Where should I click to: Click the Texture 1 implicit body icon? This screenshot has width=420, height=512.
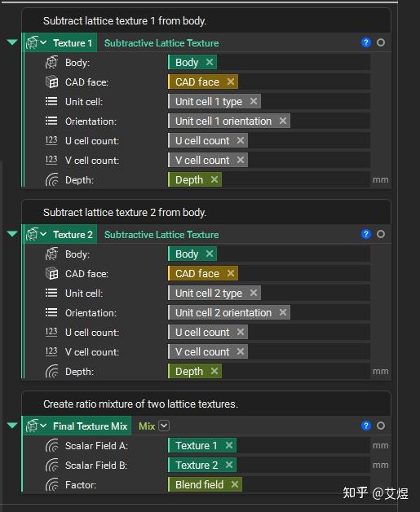point(32,42)
